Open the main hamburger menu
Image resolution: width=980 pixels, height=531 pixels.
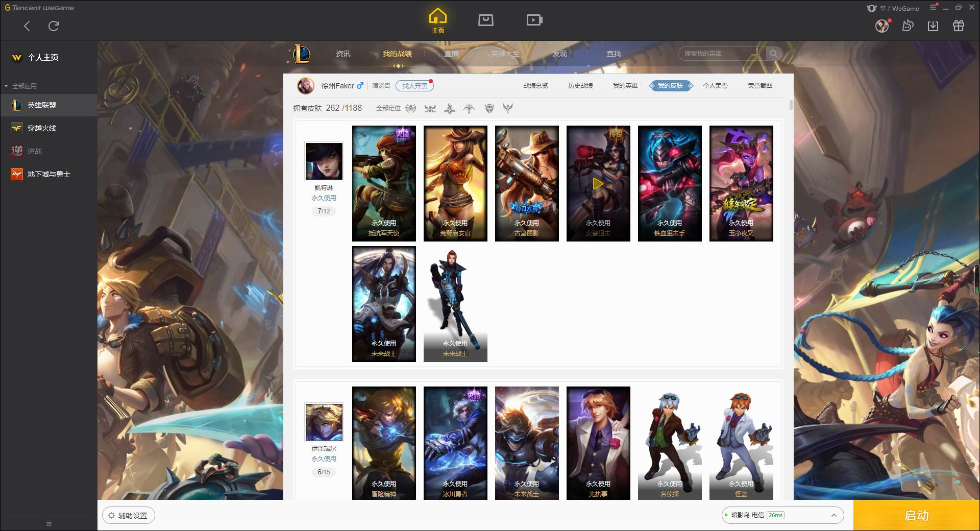(933, 7)
